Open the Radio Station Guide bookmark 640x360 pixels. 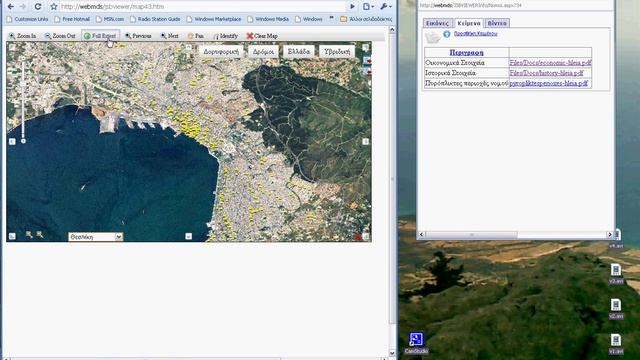point(155,19)
